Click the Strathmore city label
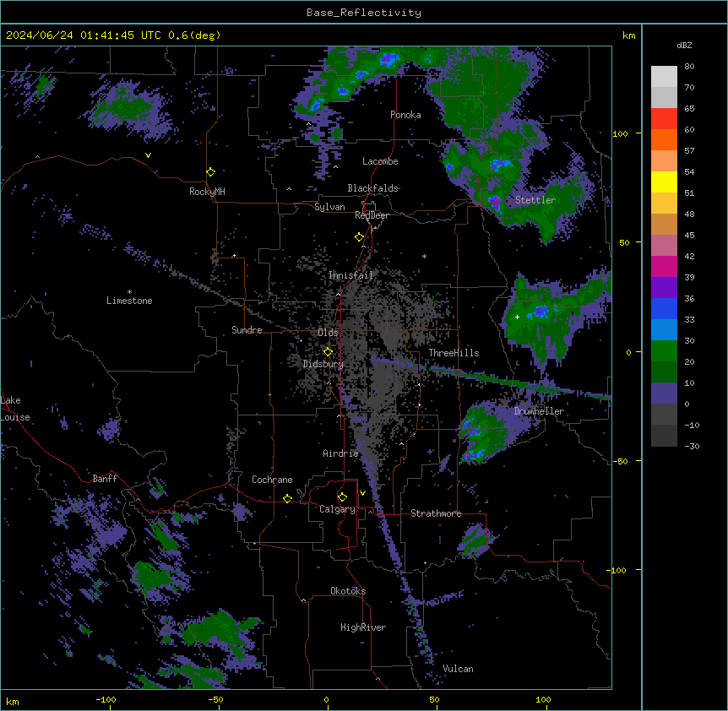Viewport: 728px width, 711px height. point(436,513)
